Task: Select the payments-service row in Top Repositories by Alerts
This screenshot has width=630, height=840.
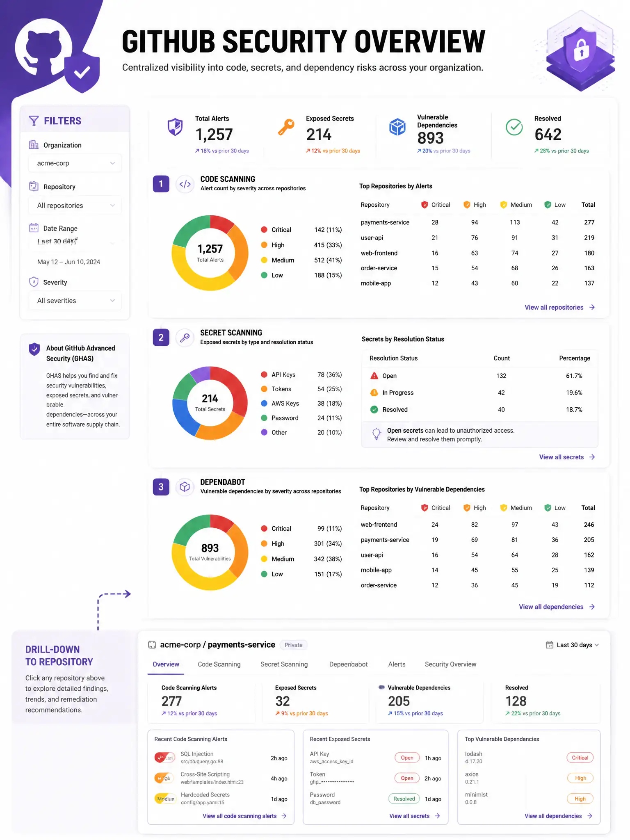Action: coord(477,222)
